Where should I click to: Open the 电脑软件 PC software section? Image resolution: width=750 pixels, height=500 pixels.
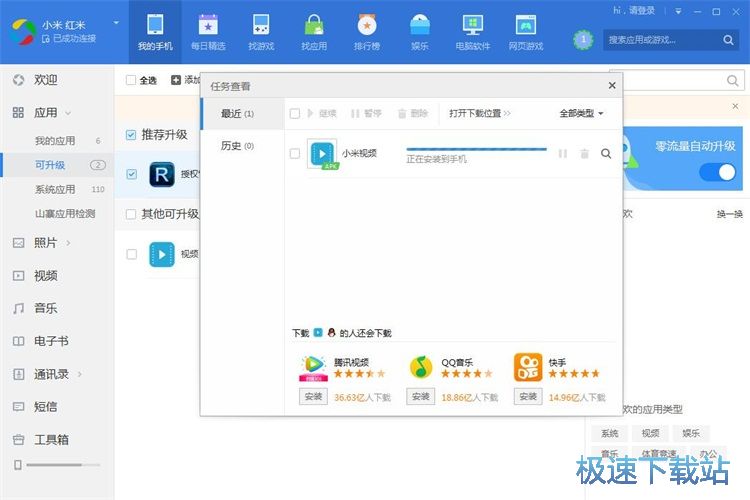tap(473, 32)
